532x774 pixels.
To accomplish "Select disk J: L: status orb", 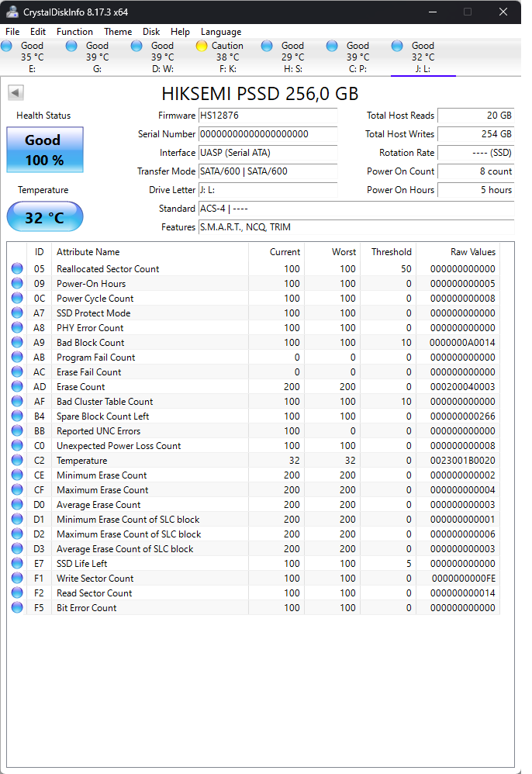I will tap(397, 46).
